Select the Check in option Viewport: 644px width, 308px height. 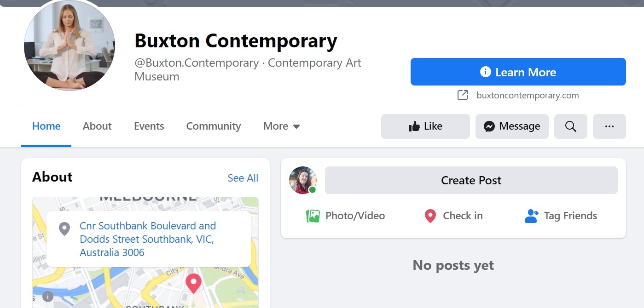coord(453,216)
